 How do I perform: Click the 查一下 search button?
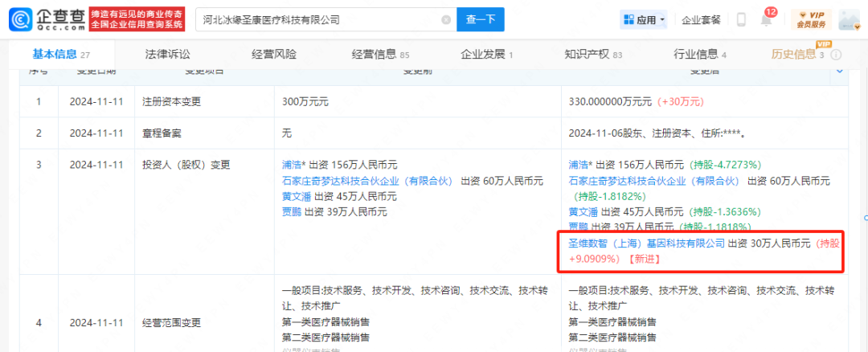click(x=480, y=19)
